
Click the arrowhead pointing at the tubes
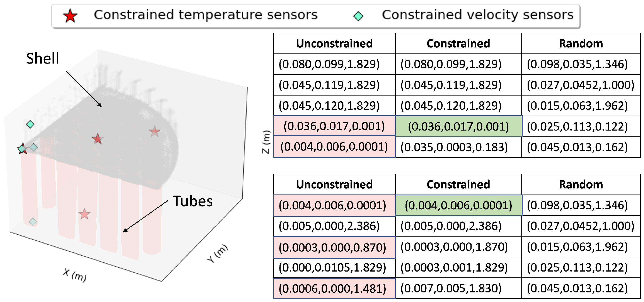(x=125, y=230)
